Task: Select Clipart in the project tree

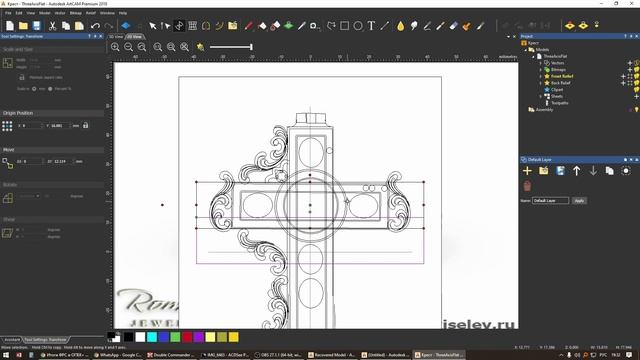Action: [x=557, y=90]
